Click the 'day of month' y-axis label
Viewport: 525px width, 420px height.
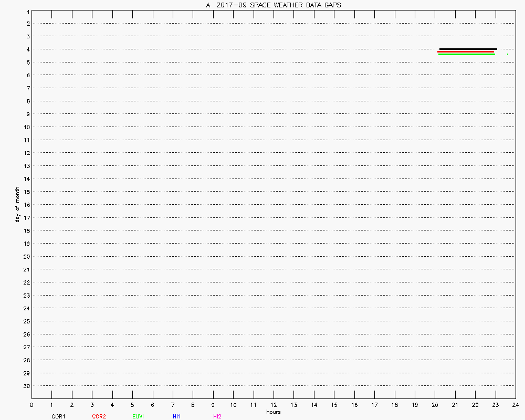(17, 204)
